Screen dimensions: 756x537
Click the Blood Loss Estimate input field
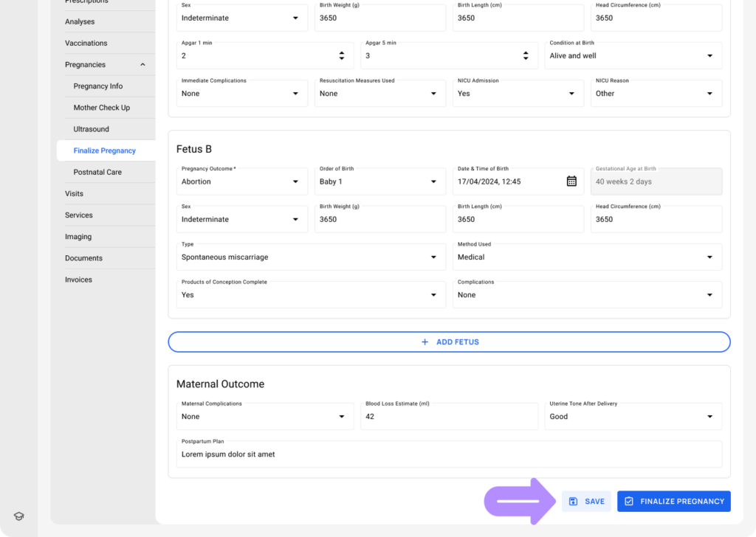pyautogui.click(x=449, y=417)
